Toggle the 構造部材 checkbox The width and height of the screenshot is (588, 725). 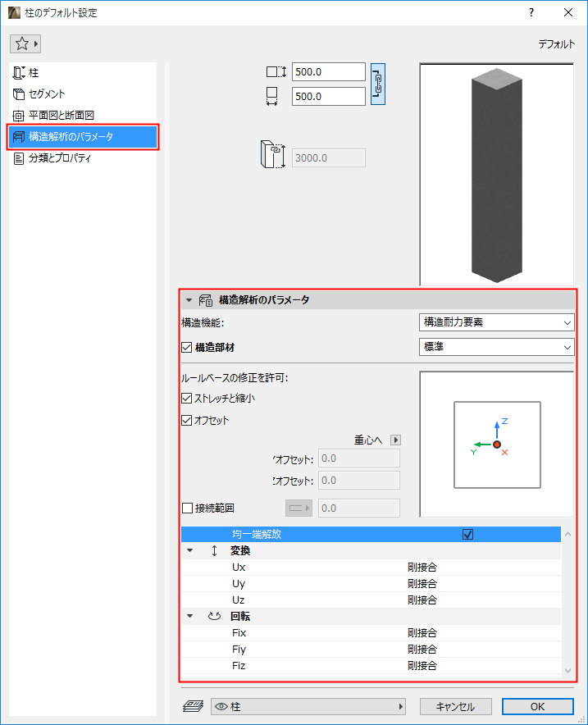point(187,347)
